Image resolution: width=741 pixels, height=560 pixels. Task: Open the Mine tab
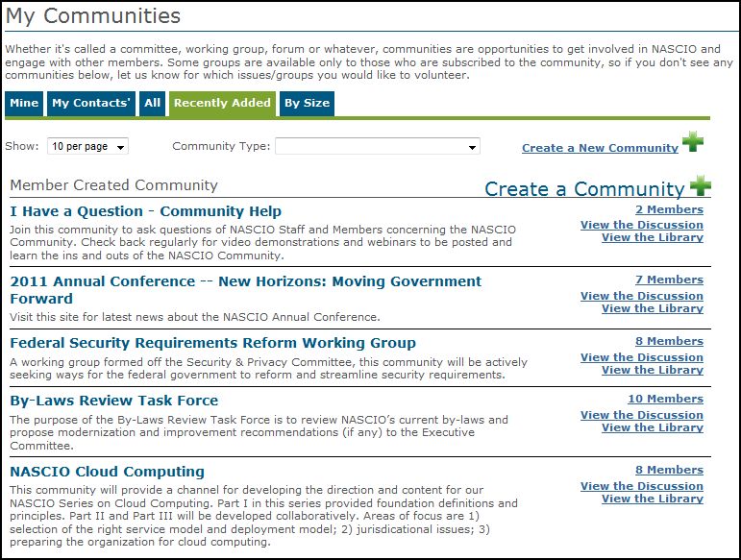tap(24, 103)
